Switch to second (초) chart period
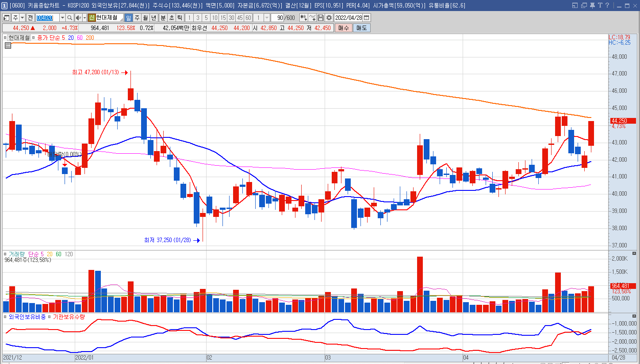This screenshot has height=364, width=640. 171,18
